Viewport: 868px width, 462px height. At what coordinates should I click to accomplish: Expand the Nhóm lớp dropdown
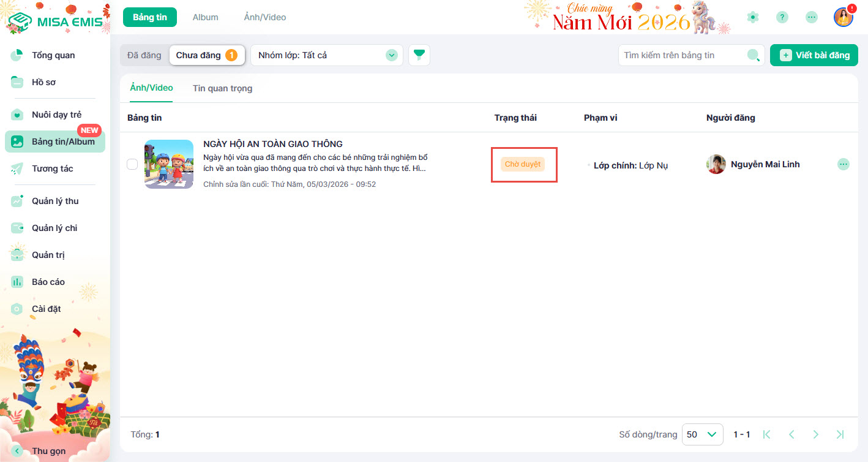pyautogui.click(x=326, y=55)
